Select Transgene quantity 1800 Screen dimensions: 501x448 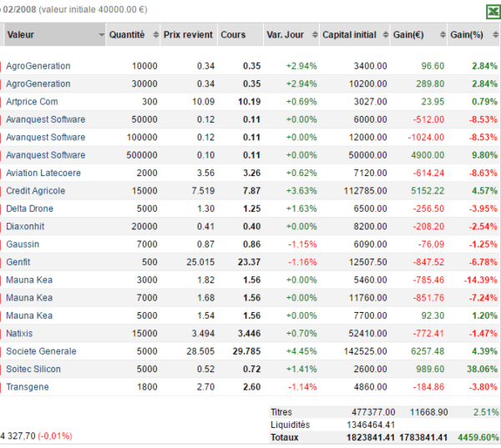(x=147, y=387)
